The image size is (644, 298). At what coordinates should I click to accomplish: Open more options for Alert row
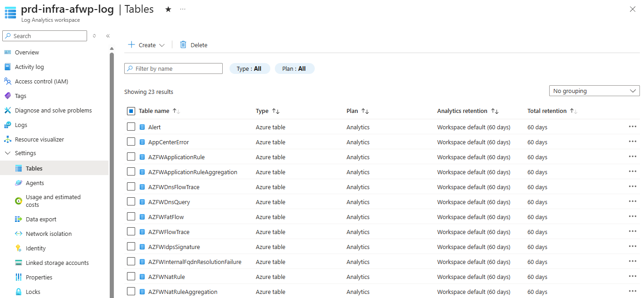coord(632,127)
